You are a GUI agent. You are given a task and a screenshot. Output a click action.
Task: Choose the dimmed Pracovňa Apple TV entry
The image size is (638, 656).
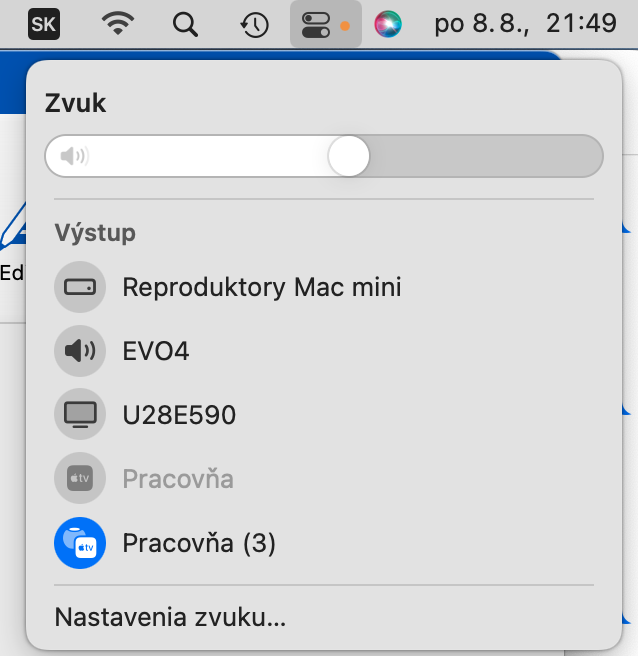178,478
